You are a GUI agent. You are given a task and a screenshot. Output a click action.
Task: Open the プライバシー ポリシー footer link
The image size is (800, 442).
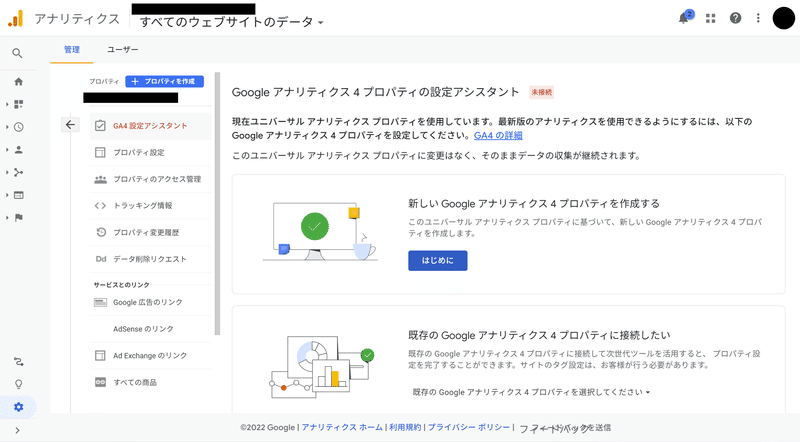click(x=468, y=427)
